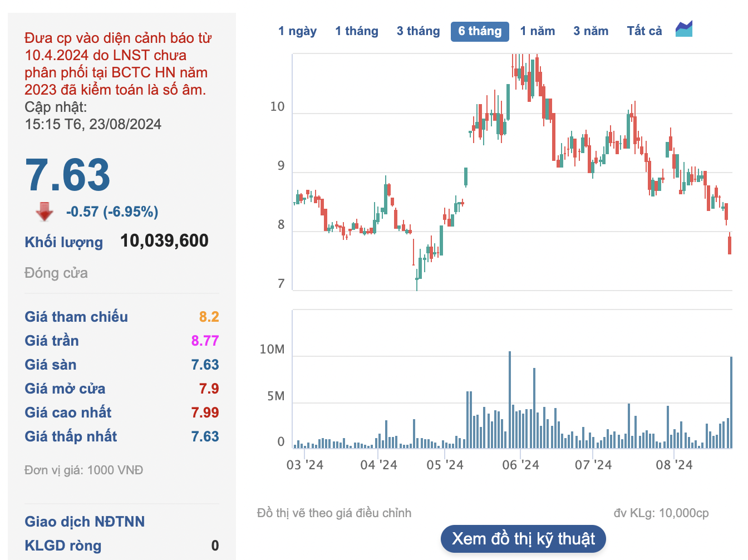Click the '03 '24' x-axis date label
Image resolution: width=748 pixels, height=560 pixels.
coord(305,465)
